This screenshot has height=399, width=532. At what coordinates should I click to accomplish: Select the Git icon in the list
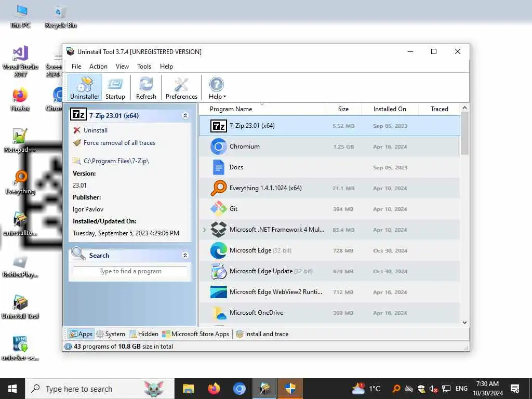219,209
